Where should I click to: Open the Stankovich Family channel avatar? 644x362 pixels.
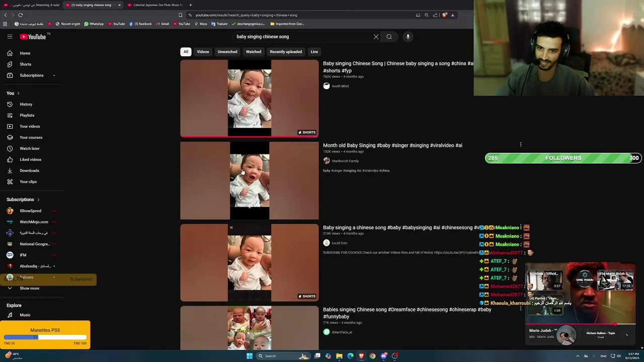[x=327, y=161]
